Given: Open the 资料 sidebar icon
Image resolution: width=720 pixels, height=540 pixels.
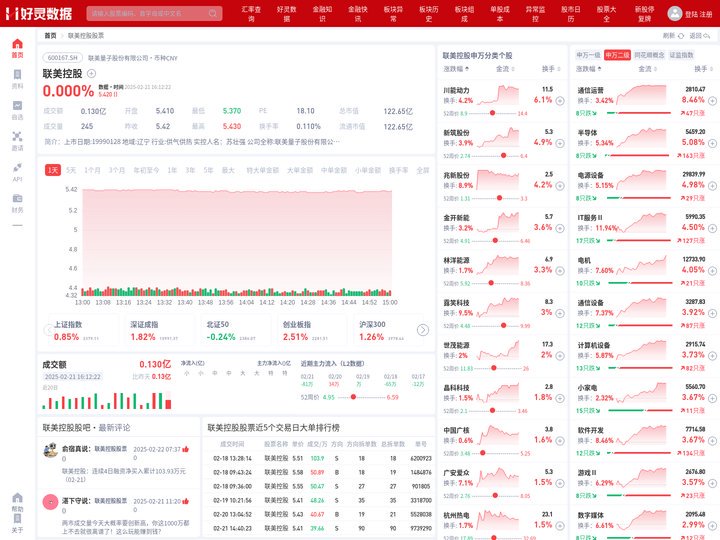Looking at the screenshot, I should click(x=17, y=79).
